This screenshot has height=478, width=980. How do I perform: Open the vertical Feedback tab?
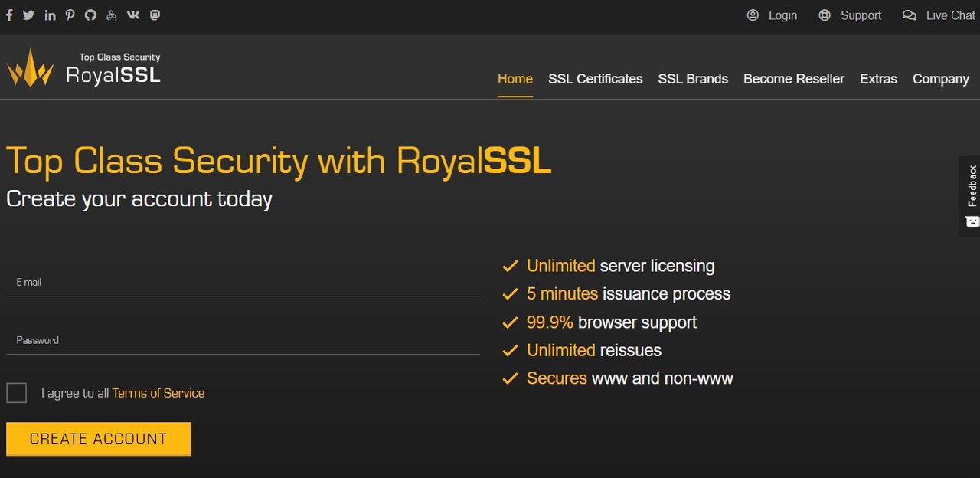970,196
